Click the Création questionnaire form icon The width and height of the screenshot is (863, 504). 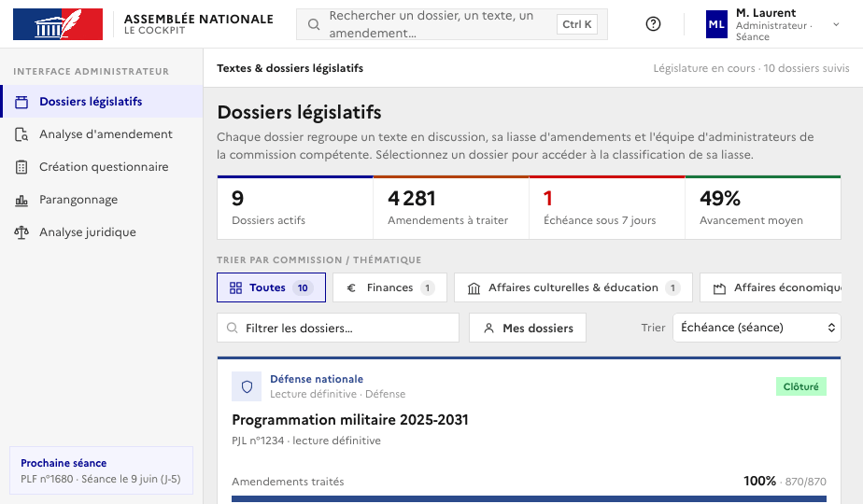[x=21, y=167]
